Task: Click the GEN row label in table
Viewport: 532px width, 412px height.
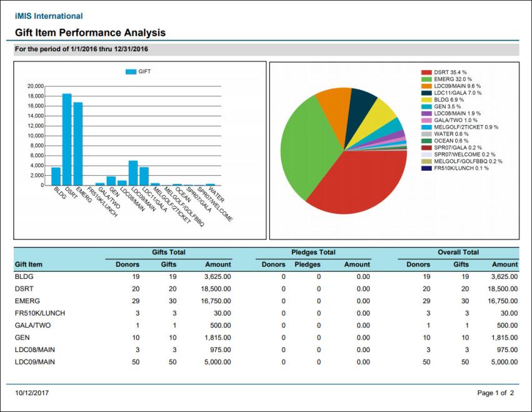Action: click(22, 338)
